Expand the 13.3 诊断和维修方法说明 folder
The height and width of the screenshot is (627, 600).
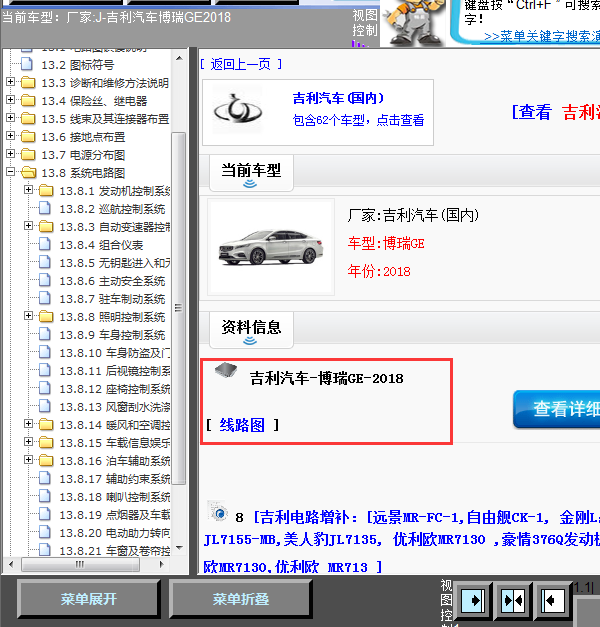click(x=10, y=82)
